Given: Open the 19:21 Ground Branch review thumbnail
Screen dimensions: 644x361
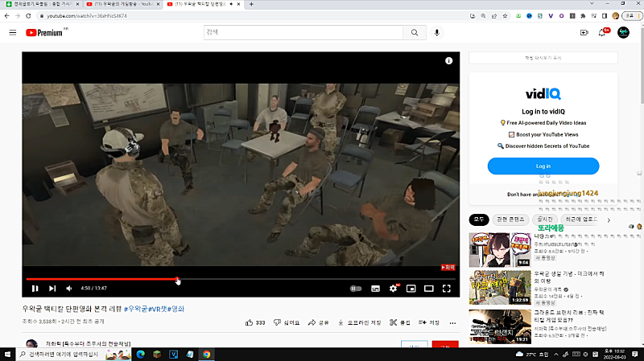Looking at the screenshot, I should tap(500, 326).
